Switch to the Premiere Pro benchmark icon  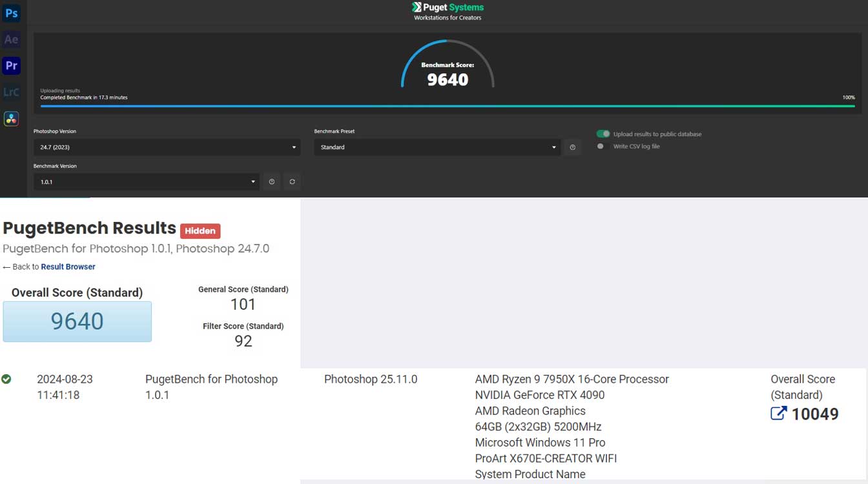pos(11,66)
